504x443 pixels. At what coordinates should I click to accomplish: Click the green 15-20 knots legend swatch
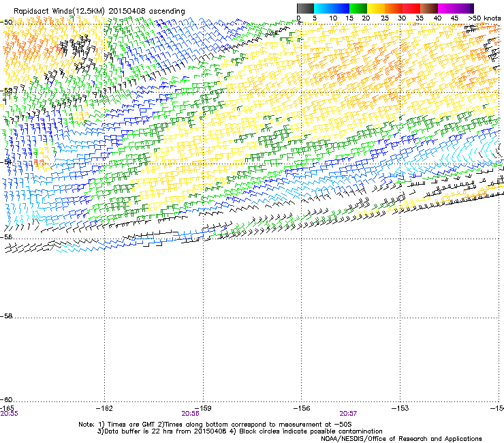[358, 8]
